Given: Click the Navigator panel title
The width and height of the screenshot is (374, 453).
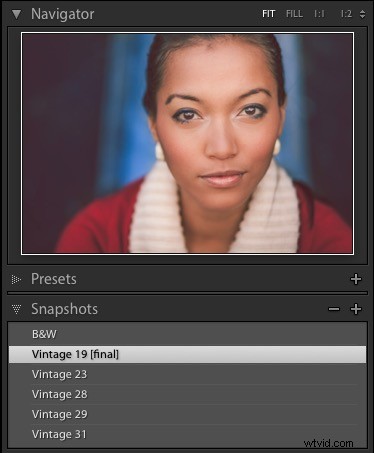Looking at the screenshot, I should click(x=63, y=14).
